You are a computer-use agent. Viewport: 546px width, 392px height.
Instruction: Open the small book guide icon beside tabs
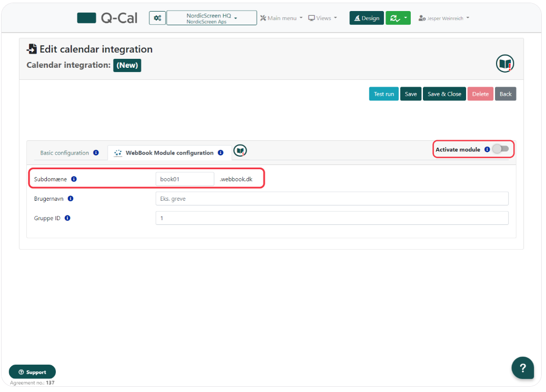point(240,151)
